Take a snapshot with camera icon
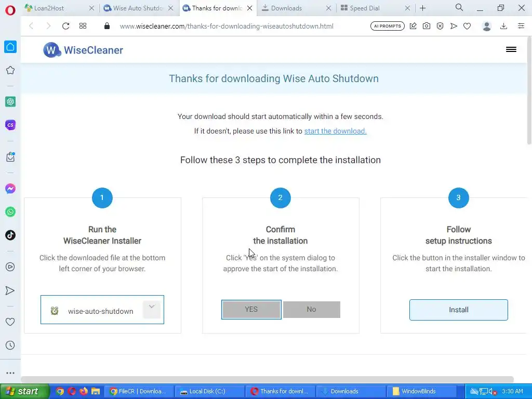This screenshot has width=532, height=399. coord(427,26)
